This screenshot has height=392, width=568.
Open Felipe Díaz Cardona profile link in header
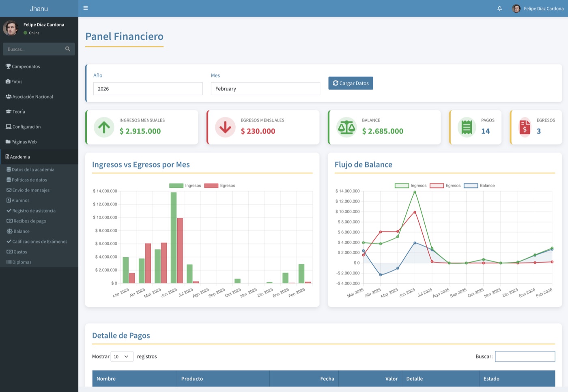pos(538,9)
